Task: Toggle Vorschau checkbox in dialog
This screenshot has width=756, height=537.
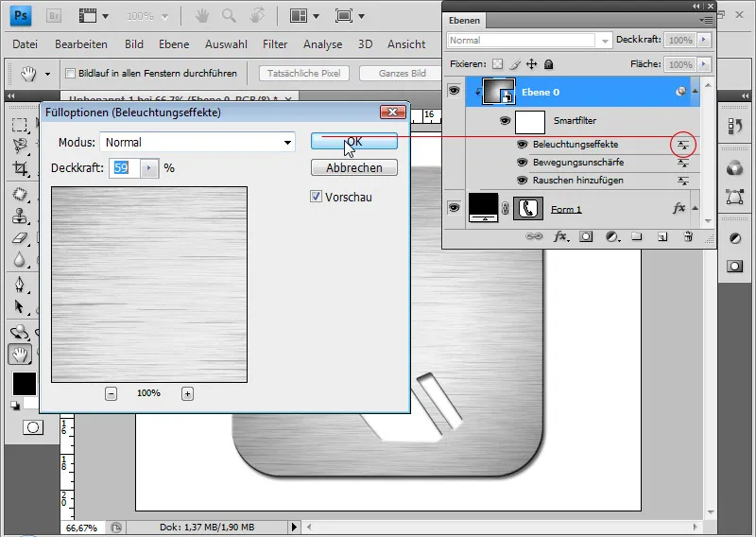Action: pos(316,197)
